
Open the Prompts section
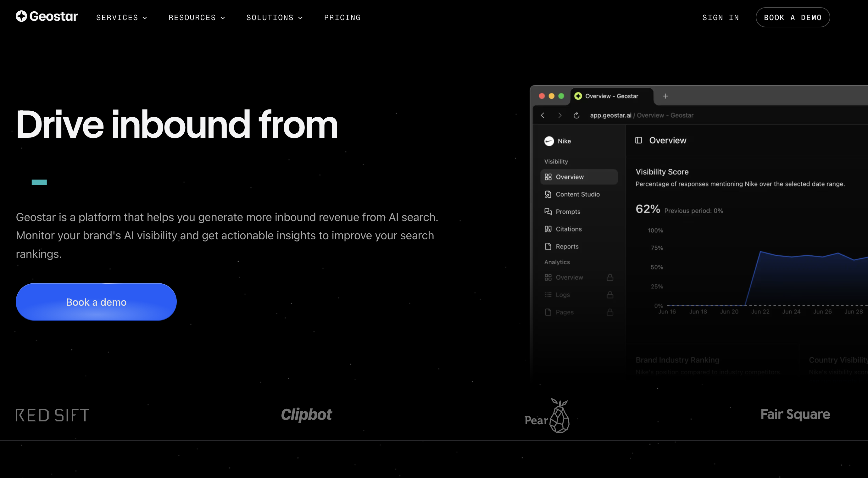568,212
